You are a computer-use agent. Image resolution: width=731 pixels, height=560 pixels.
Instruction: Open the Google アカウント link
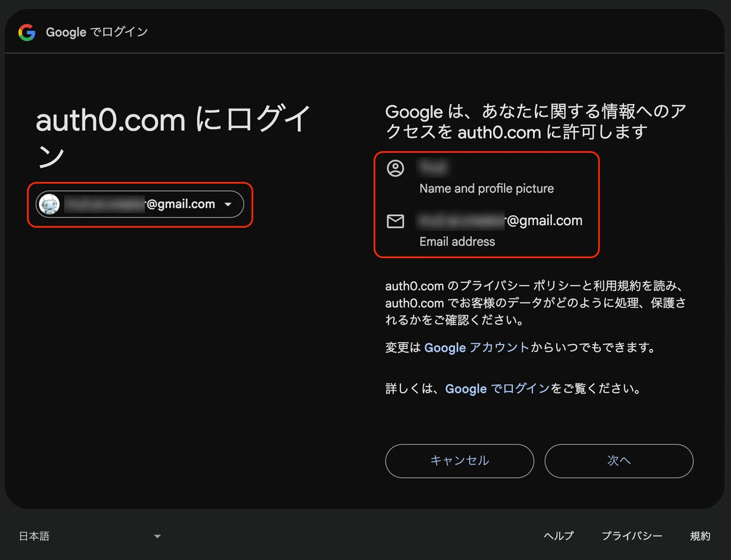point(476,348)
